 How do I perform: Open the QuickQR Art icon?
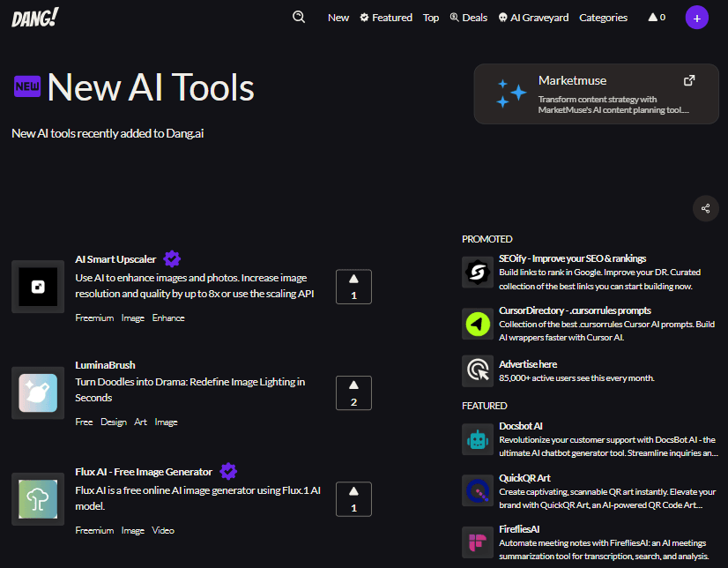[x=478, y=490]
